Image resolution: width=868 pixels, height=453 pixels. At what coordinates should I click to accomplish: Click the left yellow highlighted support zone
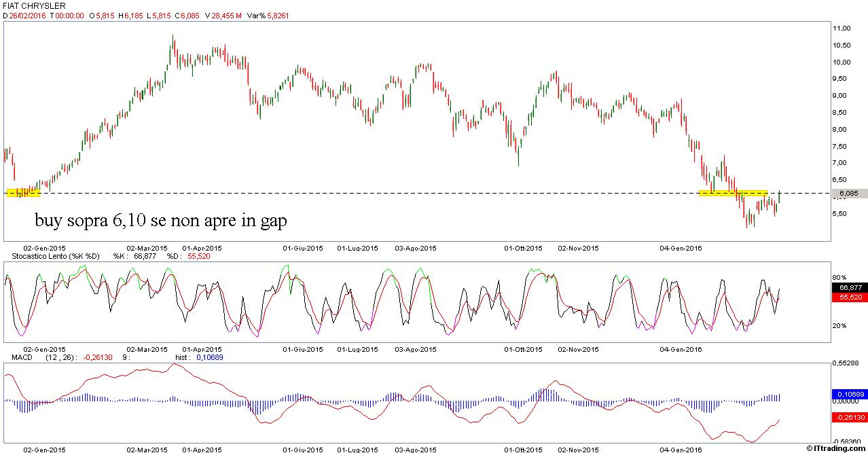[24, 193]
